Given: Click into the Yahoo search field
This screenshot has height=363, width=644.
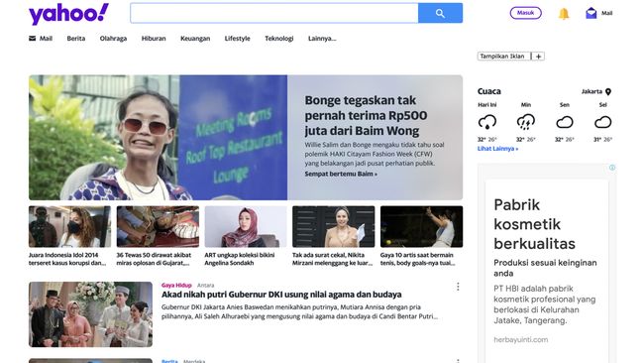Looking at the screenshot, I should [x=274, y=13].
